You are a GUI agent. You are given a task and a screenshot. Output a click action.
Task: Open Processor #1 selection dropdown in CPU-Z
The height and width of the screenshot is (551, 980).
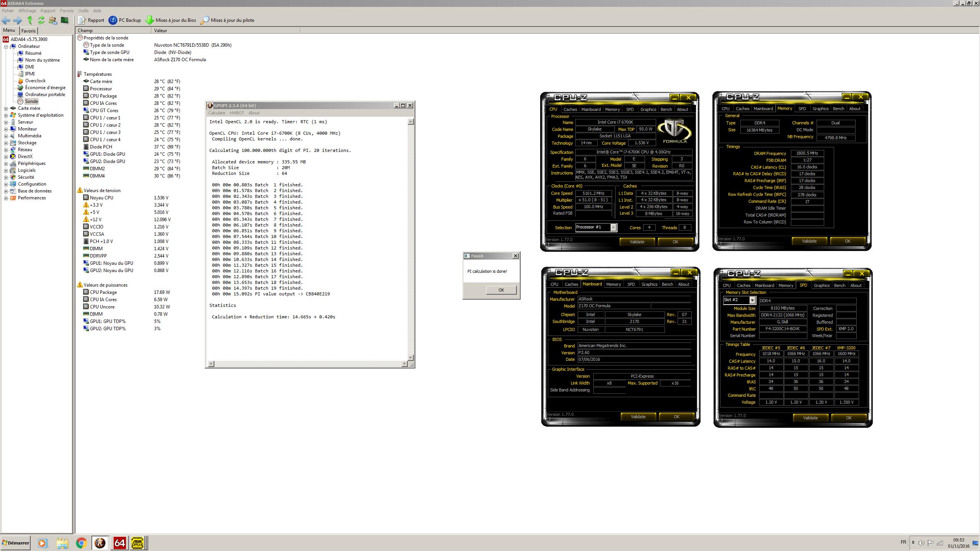pos(613,228)
